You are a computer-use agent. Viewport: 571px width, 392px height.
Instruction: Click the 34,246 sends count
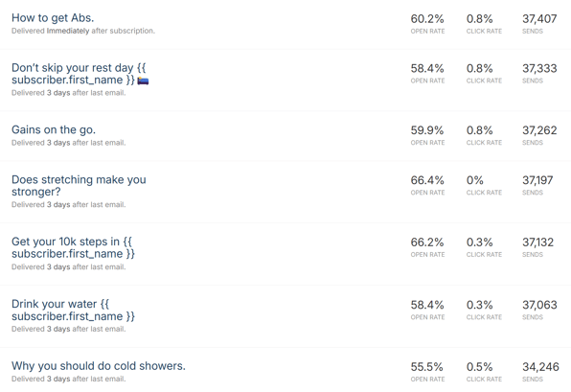click(540, 366)
